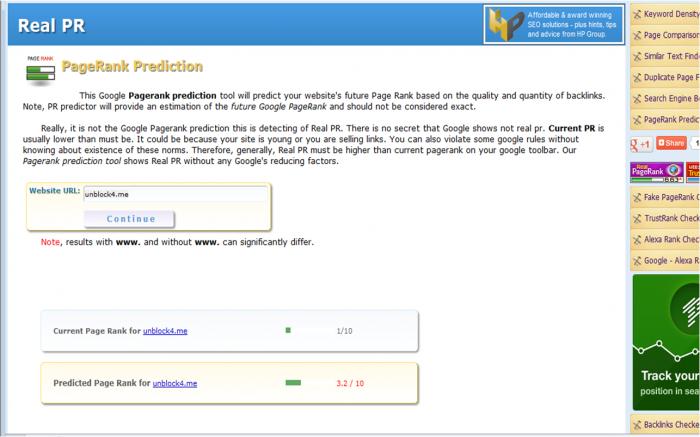Click the tool icon beside Duplicate Page

click(x=637, y=78)
